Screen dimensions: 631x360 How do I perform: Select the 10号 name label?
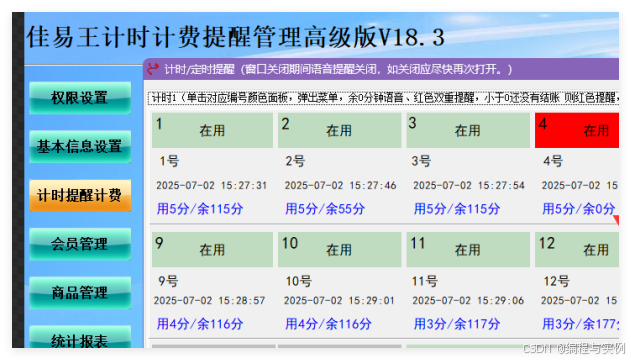click(299, 281)
